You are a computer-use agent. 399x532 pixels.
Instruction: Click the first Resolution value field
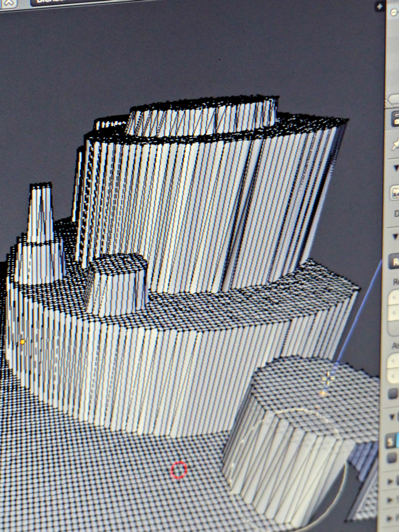[x=394, y=298]
